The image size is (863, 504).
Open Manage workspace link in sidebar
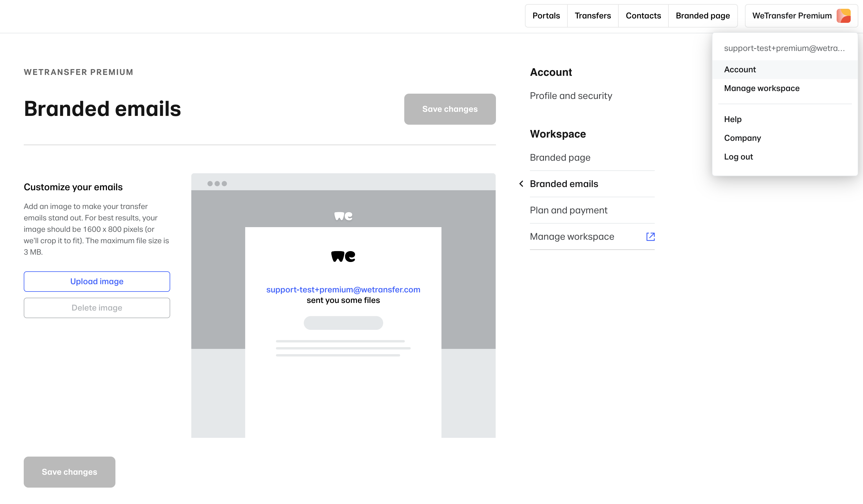click(x=592, y=237)
